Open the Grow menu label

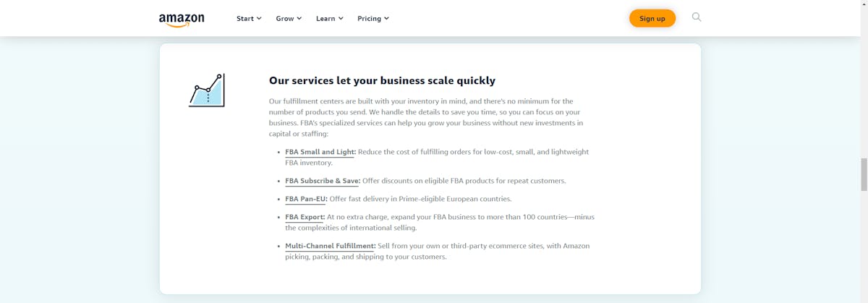pyautogui.click(x=285, y=19)
